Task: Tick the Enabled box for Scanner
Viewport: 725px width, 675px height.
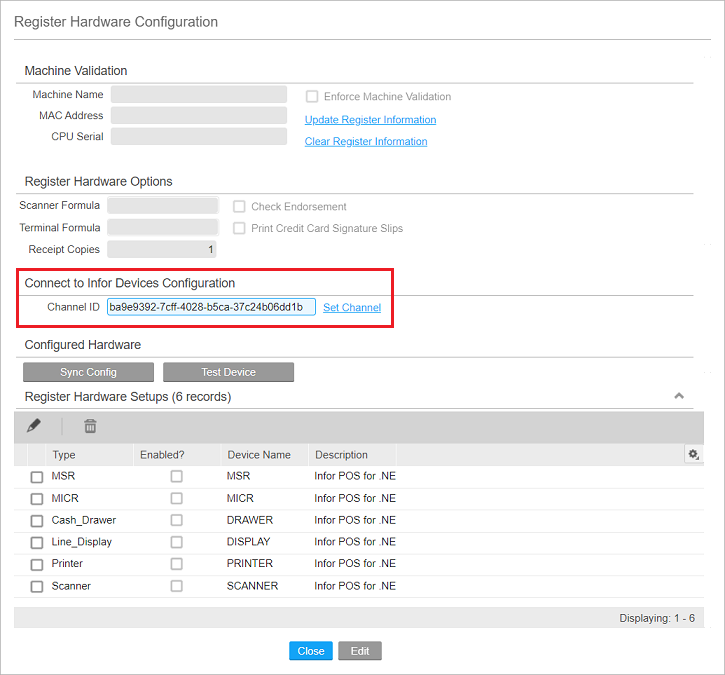Action: pyautogui.click(x=176, y=586)
